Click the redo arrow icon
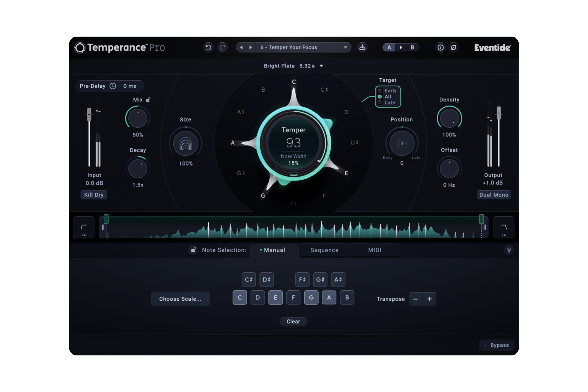The width and height of the screenshot is (588, 392). coord(223,48)
